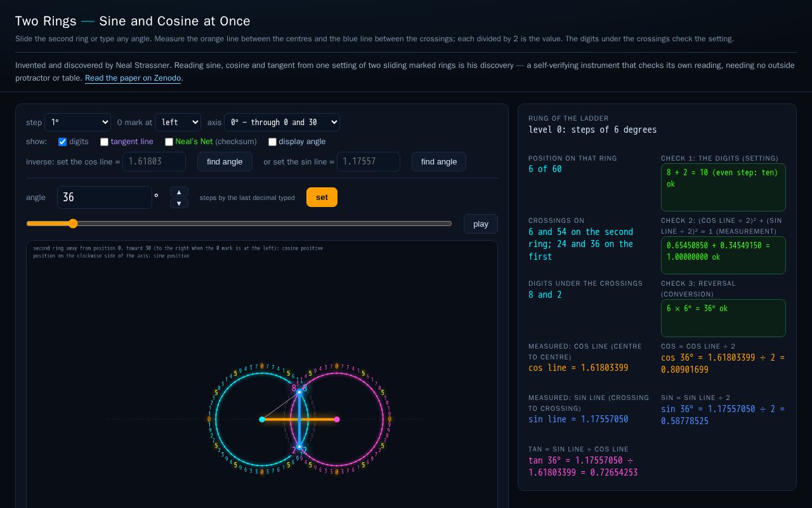
Task: Click the tan 36° result text
Action: pos(583,466)
